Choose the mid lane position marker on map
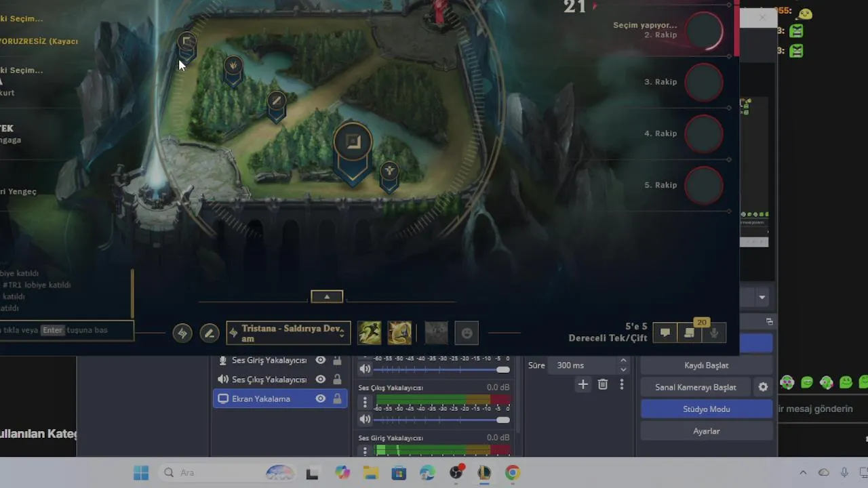 pyautogui.click(x=276, y=106)
